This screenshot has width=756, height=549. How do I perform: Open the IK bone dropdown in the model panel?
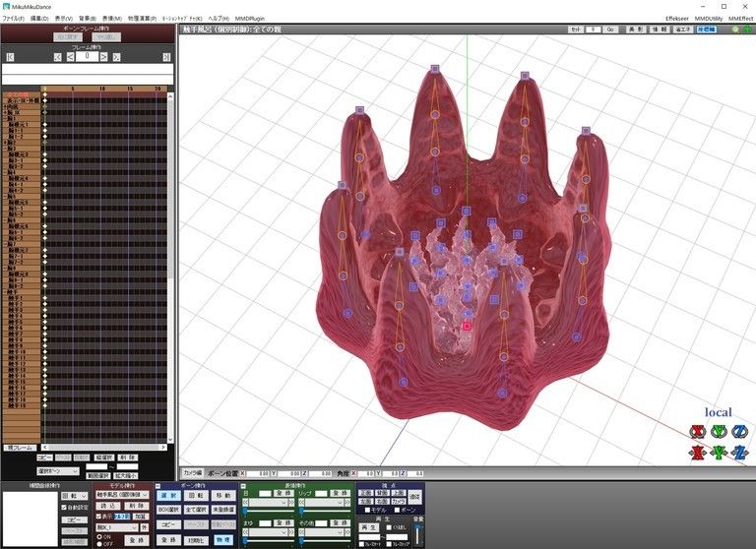[x=117, y=527]
